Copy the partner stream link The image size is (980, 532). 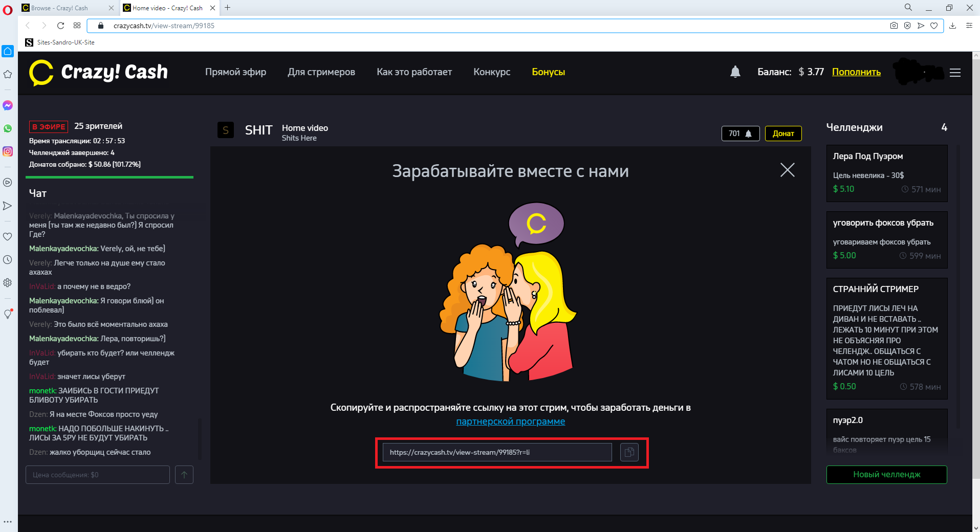[629, 452]
